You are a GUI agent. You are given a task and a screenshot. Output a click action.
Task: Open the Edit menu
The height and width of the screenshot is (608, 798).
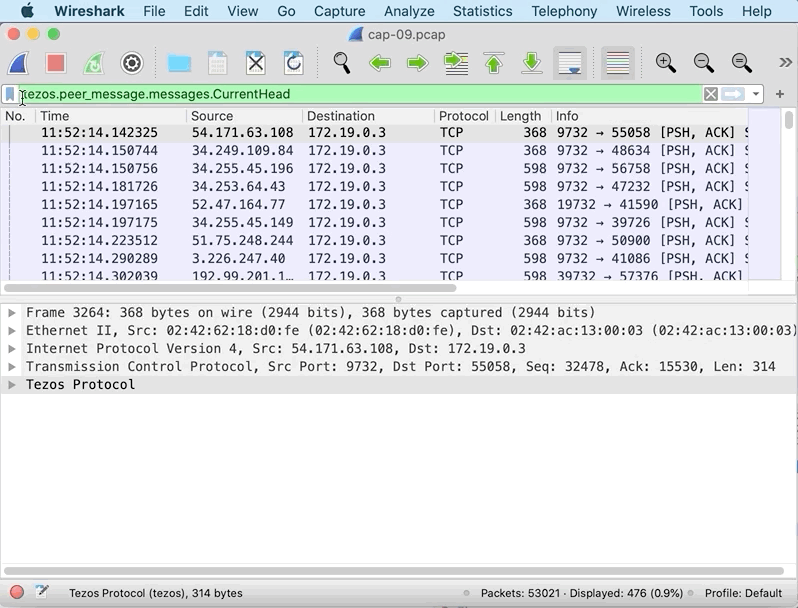tap(196, 11)
